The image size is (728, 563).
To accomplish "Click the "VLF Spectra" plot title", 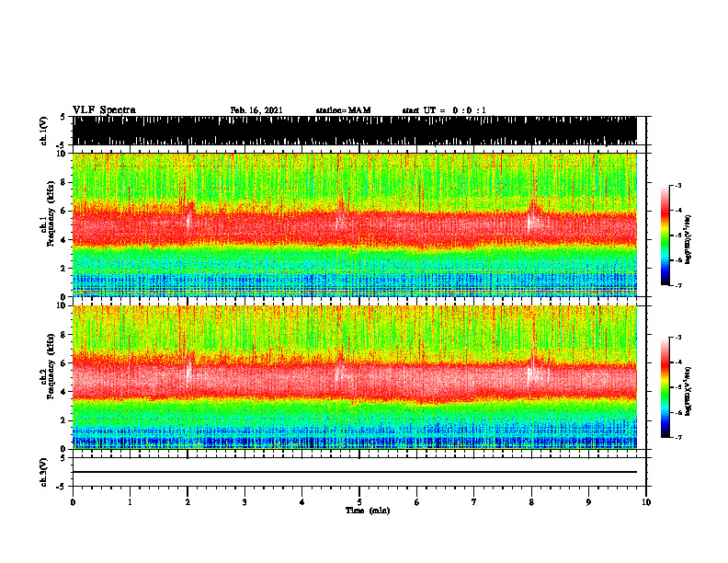I will pos(104,110).
